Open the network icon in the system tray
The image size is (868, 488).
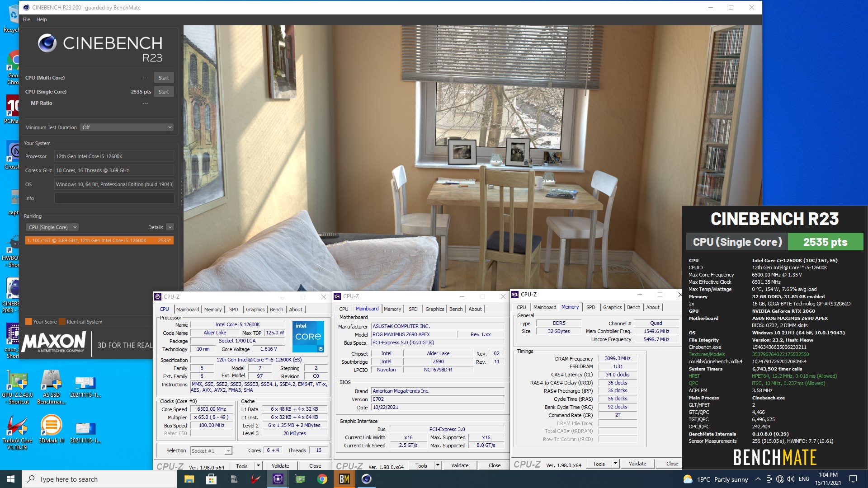click(x=780, y=479)
